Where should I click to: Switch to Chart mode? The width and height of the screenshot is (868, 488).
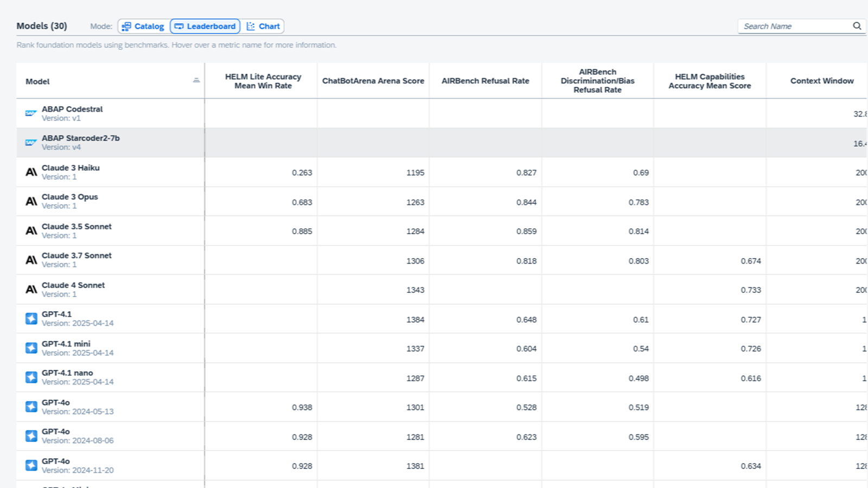point(263,26)
